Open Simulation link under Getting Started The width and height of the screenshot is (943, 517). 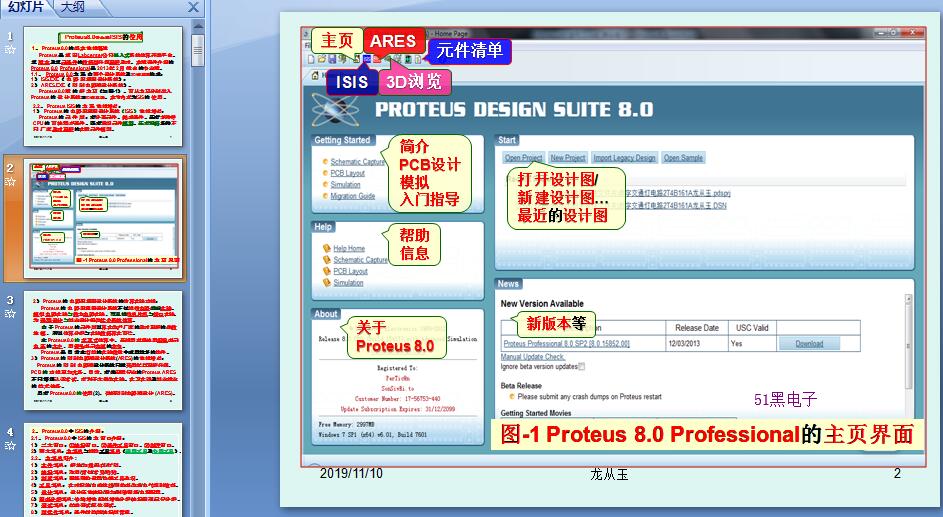tap(345, 185)
